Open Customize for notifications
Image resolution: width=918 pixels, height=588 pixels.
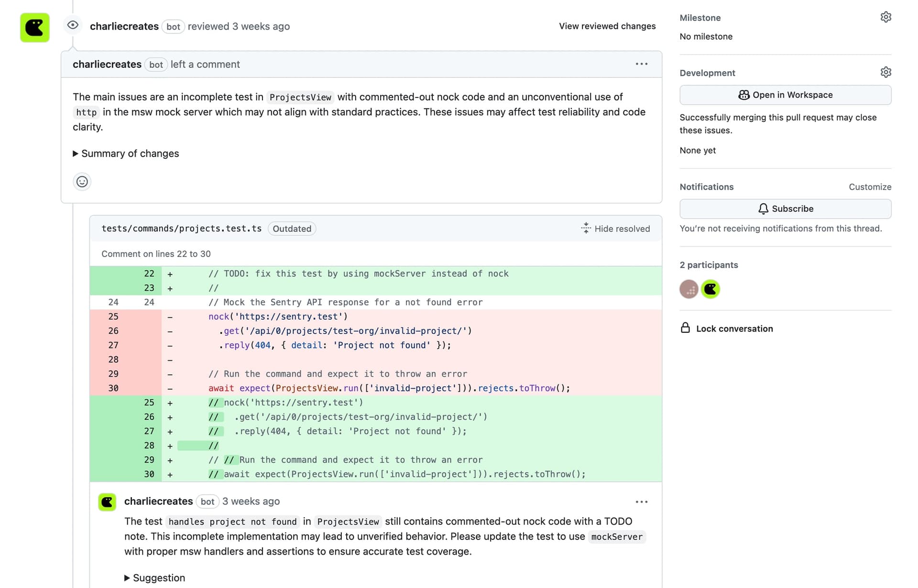tap(870, 186)
